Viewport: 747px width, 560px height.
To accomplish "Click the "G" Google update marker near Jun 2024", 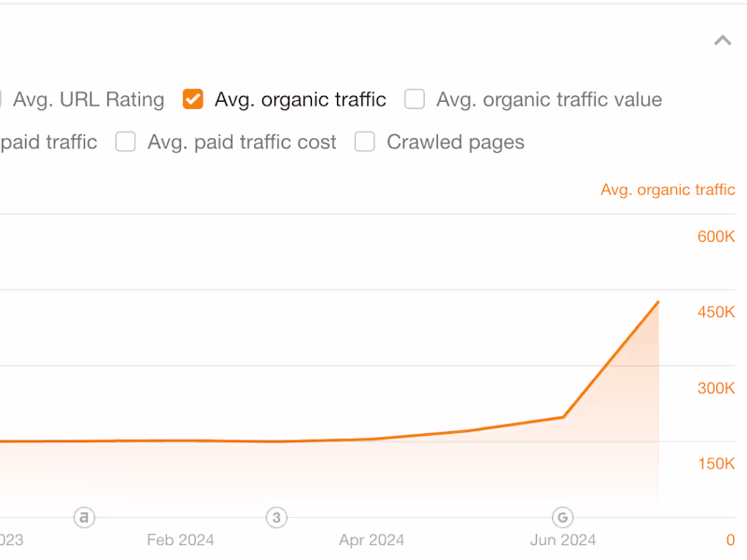I will [562, 518].
